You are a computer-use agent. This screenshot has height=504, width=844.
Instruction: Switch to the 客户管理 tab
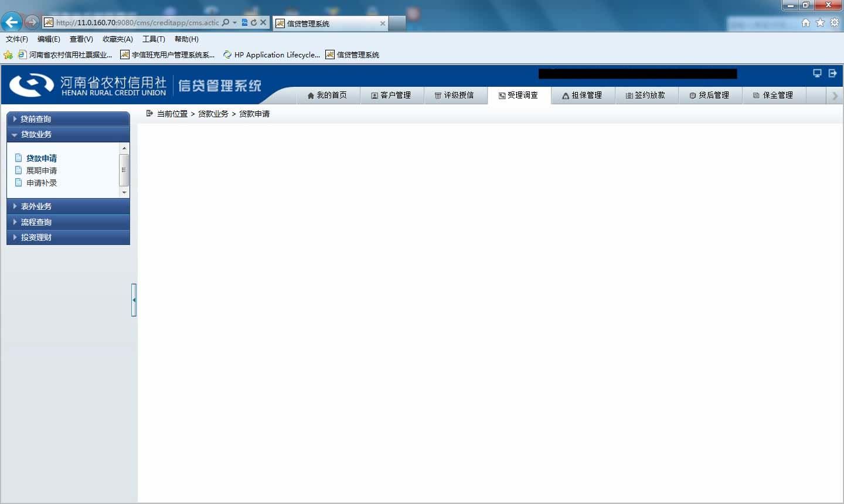[x=391, y=95]
